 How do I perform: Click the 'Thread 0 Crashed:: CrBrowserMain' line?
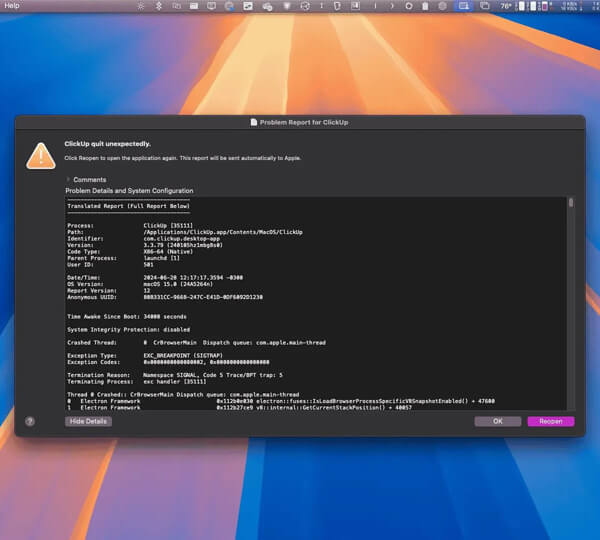(x=183, y=395)
